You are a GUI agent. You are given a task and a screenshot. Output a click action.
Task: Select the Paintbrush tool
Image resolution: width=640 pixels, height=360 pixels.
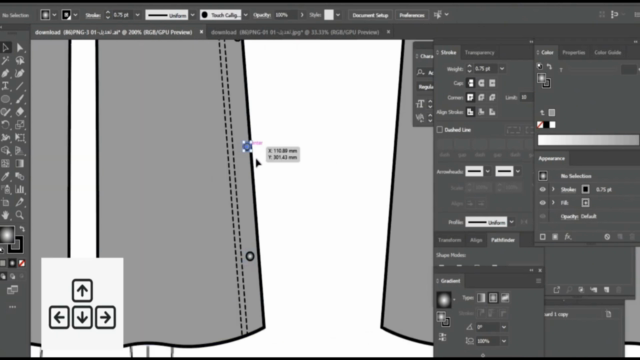(x=20, y=99)
